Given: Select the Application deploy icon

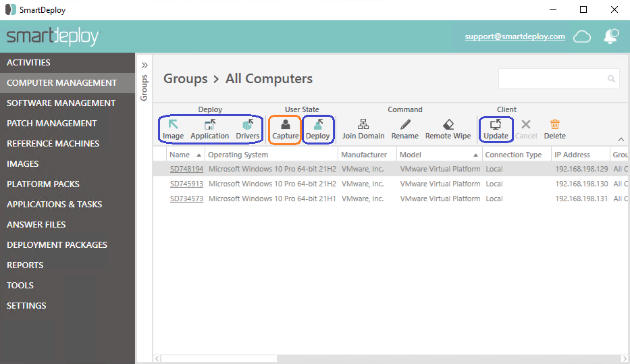Looking at the screenshot, I should click(209, 125).
